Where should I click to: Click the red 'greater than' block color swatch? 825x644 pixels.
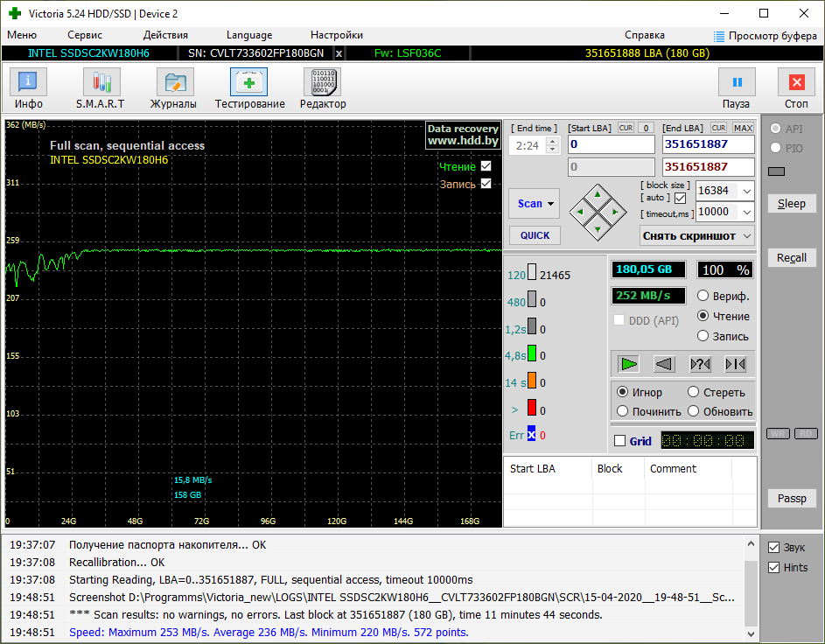pyautogui.click(x=532, y=408)
